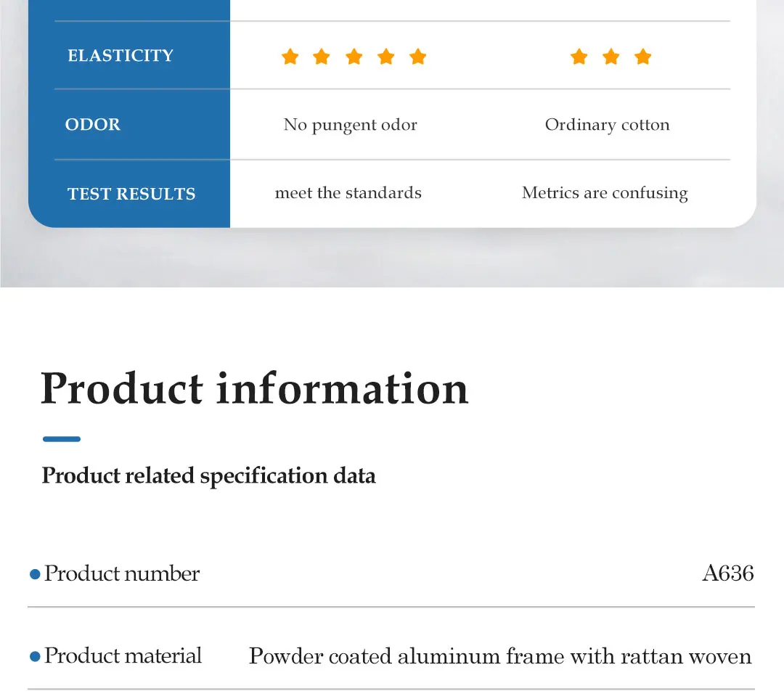Click the first star in the three-star rating
Viewport: 784px width, 699px height.
[579, 57]
